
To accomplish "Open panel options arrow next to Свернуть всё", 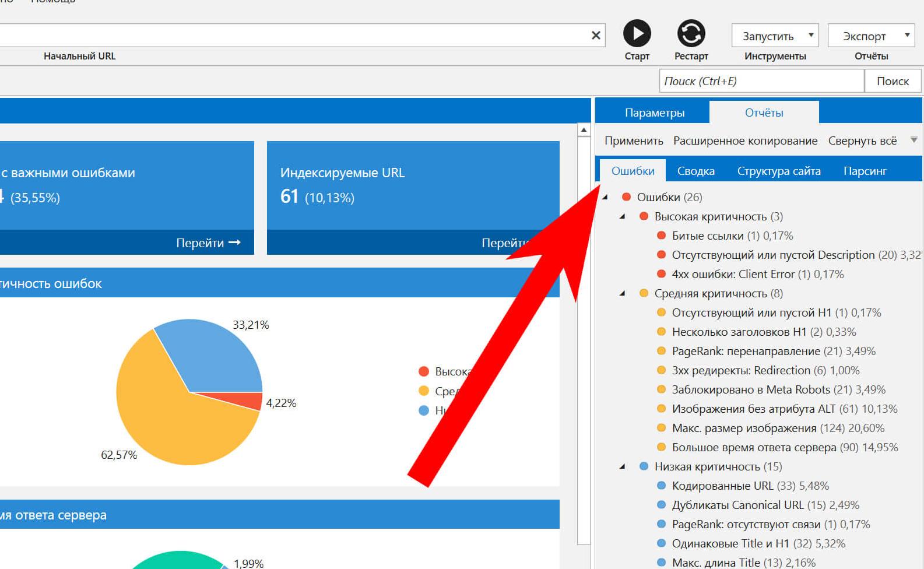I will pos(914,140).
